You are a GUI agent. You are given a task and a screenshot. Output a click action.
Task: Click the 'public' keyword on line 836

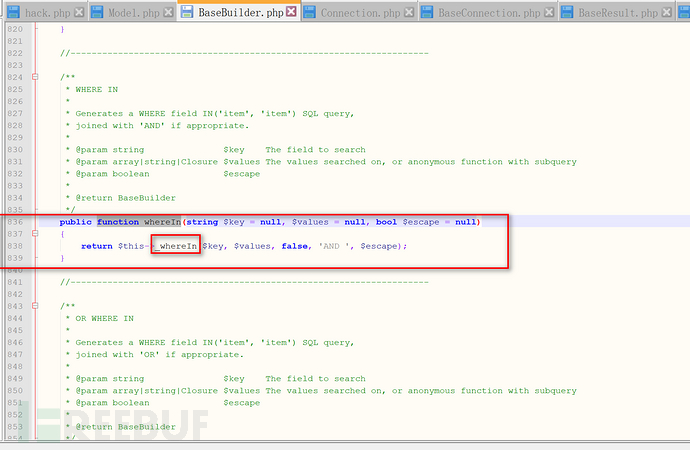tap(76, 222)
